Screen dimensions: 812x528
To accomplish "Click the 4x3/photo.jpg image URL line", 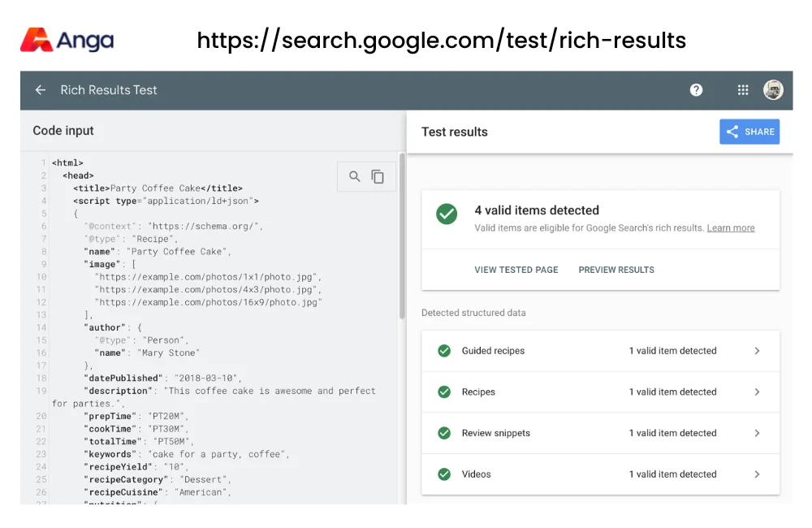I will click(208, 290).
